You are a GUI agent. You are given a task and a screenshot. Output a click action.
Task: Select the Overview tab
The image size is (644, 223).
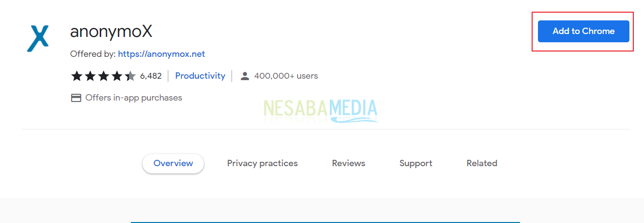click(x=173, y=163)
